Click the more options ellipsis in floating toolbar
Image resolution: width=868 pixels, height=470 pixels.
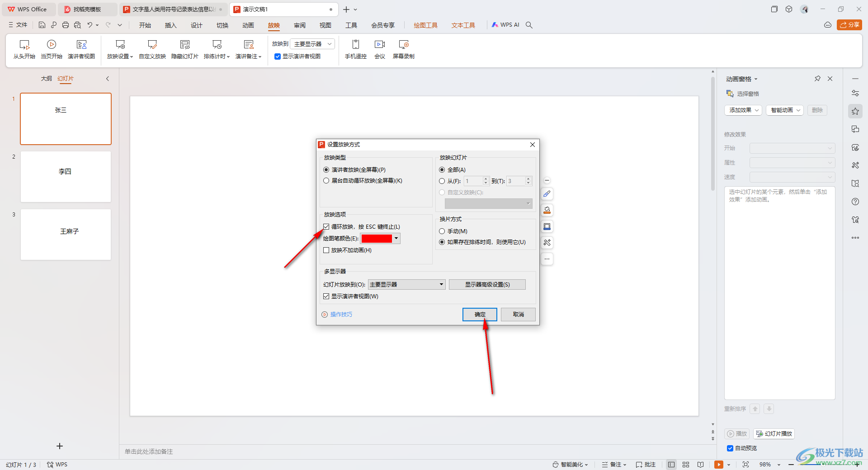(547, 259)
